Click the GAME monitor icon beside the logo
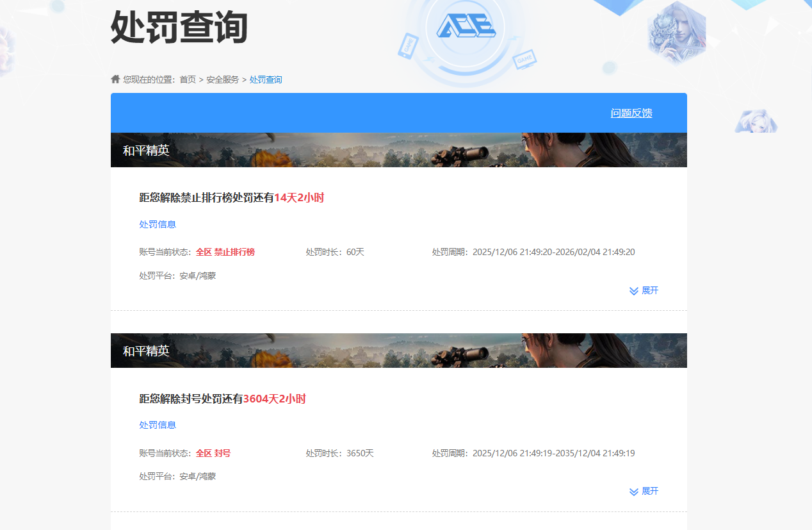This screenshot has height=530, width=812. tap(524, 60)
